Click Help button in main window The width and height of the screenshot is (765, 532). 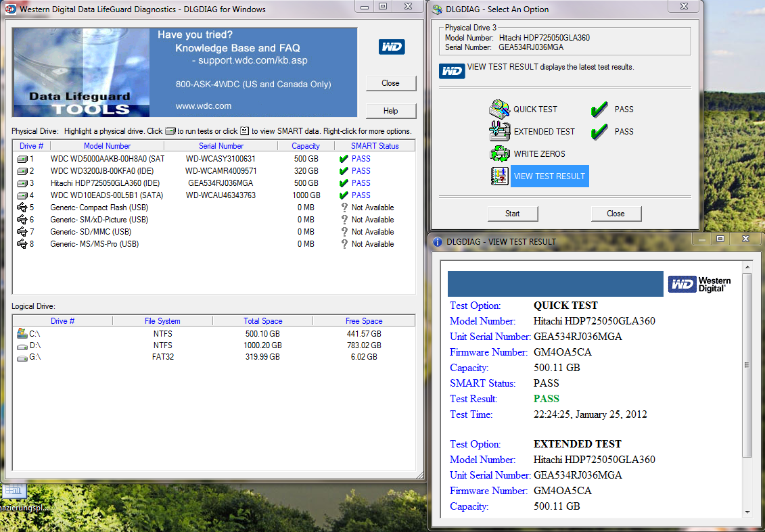(390, 111)
